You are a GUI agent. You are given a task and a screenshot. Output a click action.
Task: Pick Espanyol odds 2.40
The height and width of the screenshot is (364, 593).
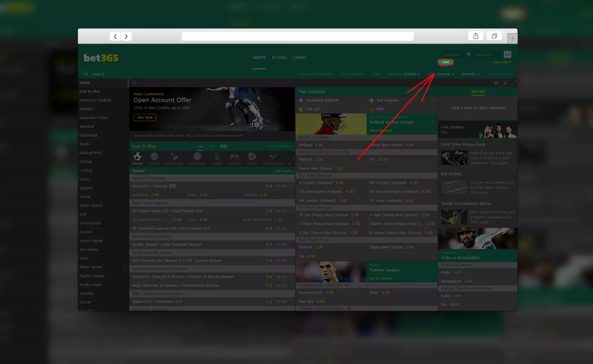155,195
